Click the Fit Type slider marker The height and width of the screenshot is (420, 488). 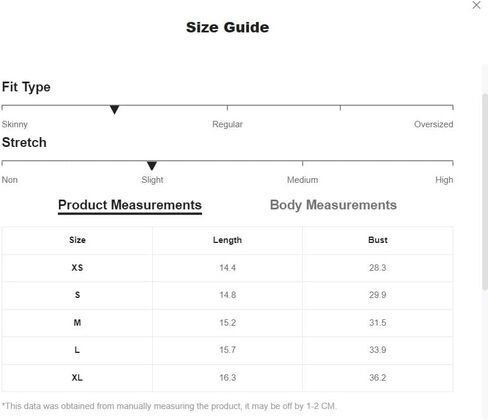pos(114,109)
